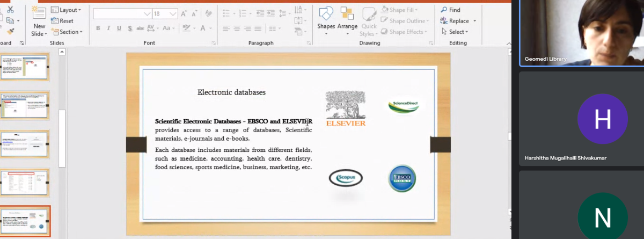Screen dimensions: 644x239
Task: Open Font dialog launcher
Action: (214, 42)
